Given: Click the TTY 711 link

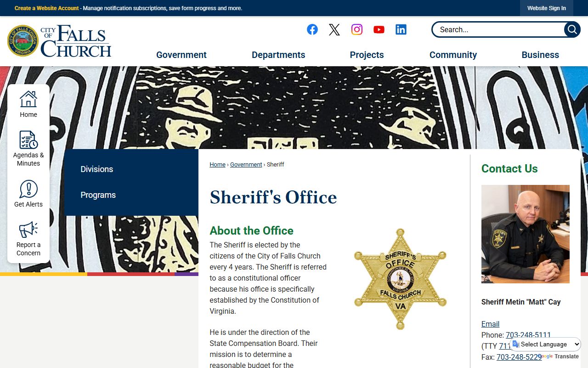Looking at the screenshot, I should (x=505, y=346).
